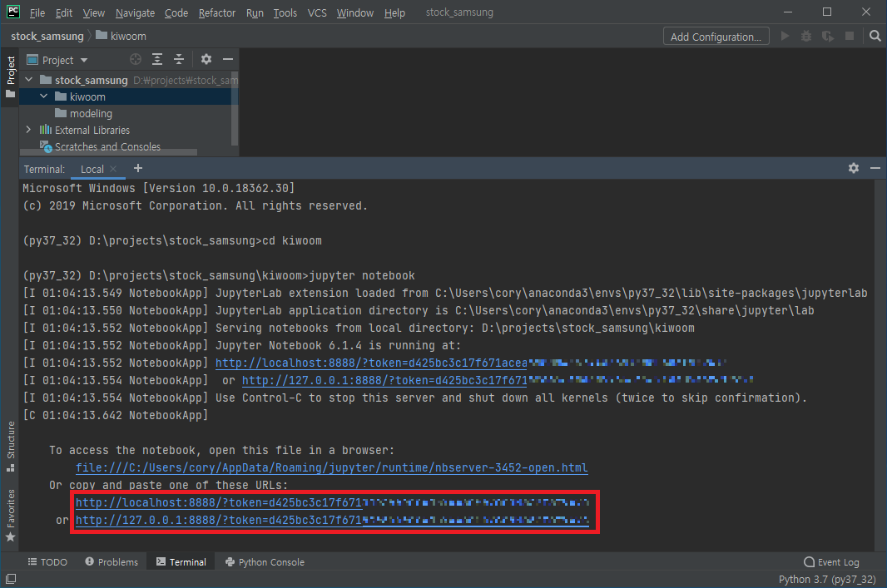Collapse the kiwoom folder arrow
Viewport: 887px width, 588px height.
pos(43,96)
